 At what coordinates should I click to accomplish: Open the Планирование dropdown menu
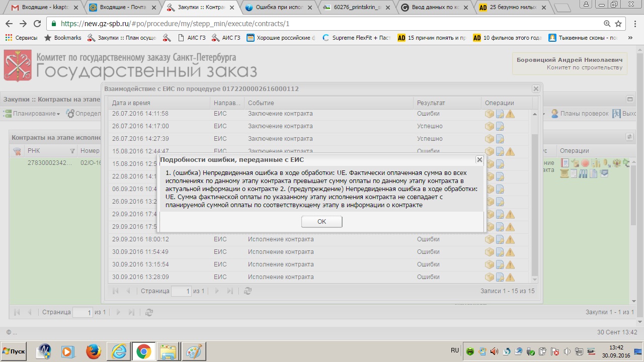click(32, 114)
